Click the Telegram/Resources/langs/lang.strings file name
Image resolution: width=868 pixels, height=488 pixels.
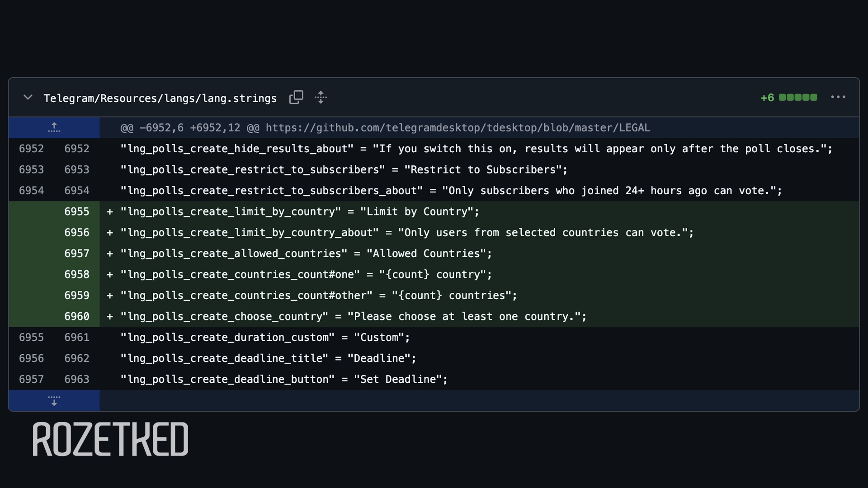click(x=160, y=99)
